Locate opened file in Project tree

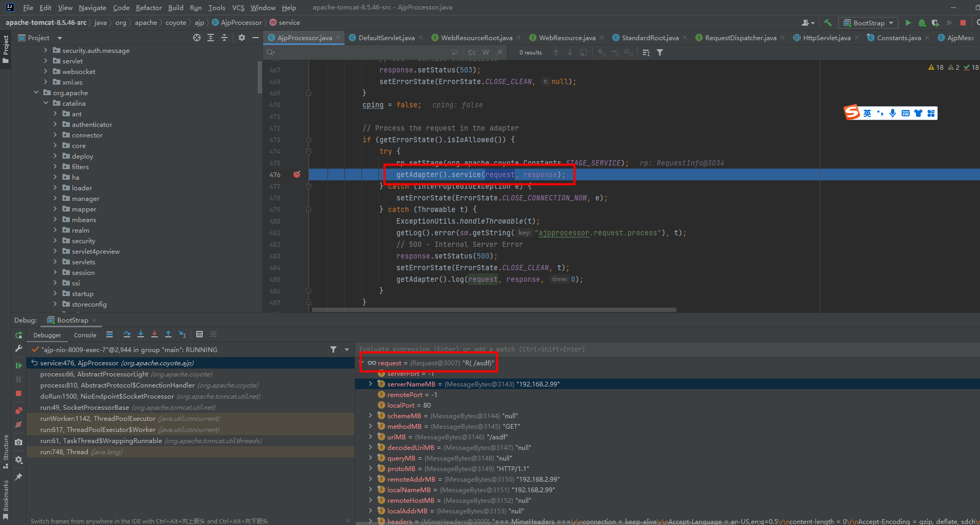tap(197, 38)
